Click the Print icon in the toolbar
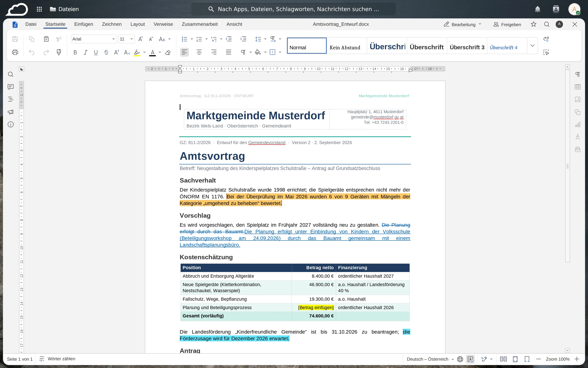 coord(15,52)
